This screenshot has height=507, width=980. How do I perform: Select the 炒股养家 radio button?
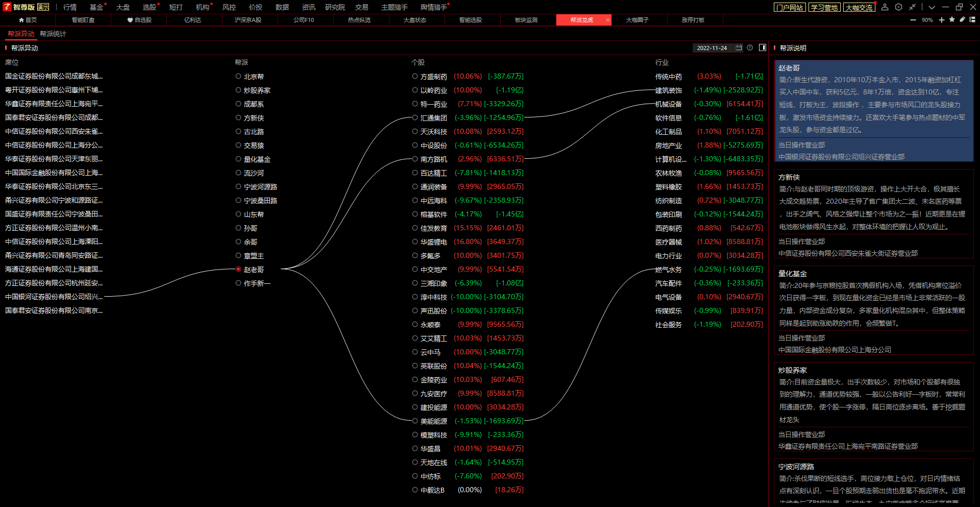pos(238,90)
